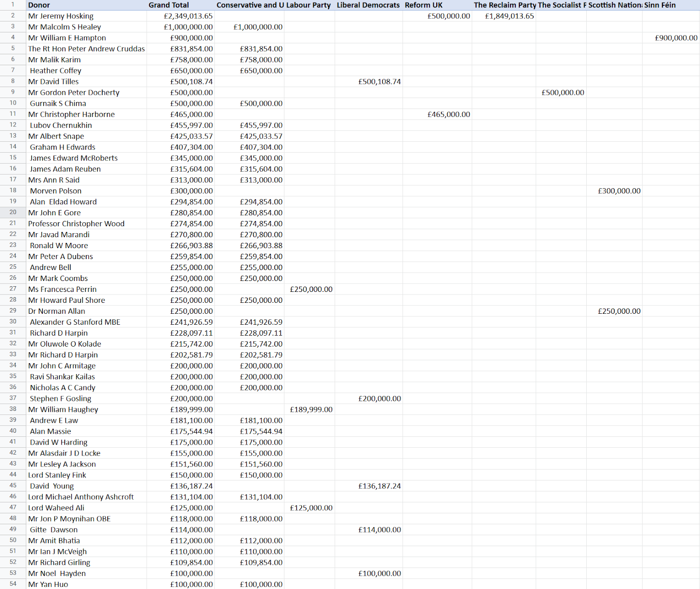The image size is (700, 589).
Task: Click the James Adam Reuben cell
Action: 86,169
